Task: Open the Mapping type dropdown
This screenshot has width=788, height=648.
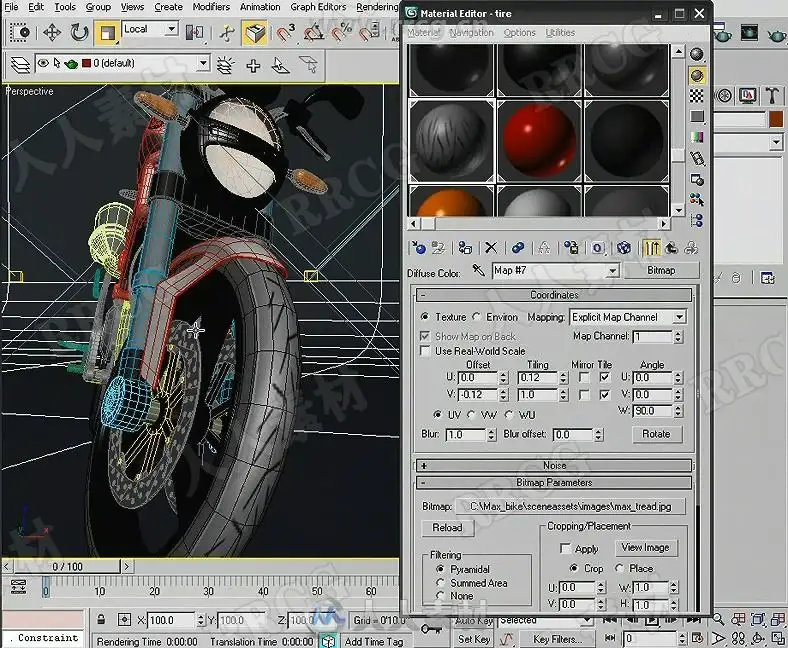Action: point(627,317)
